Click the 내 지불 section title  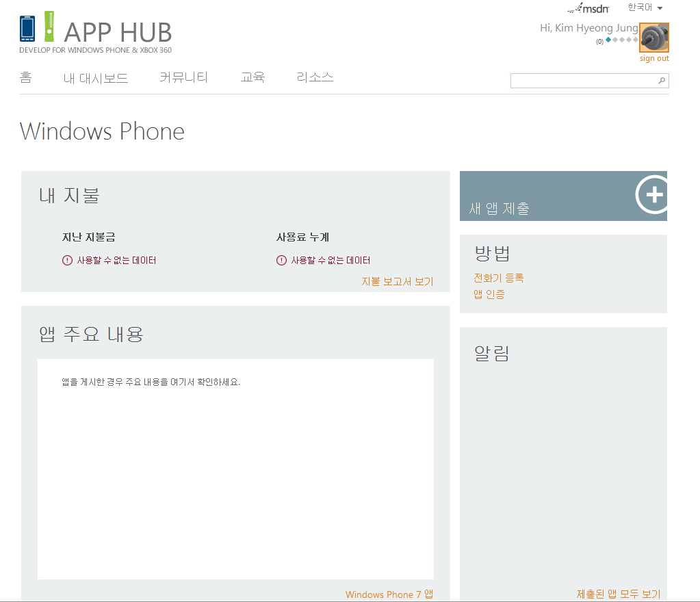point(69,196)
